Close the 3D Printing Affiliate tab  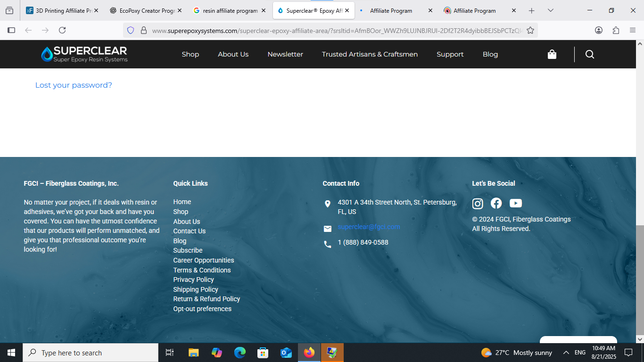[x=96, y=10]
